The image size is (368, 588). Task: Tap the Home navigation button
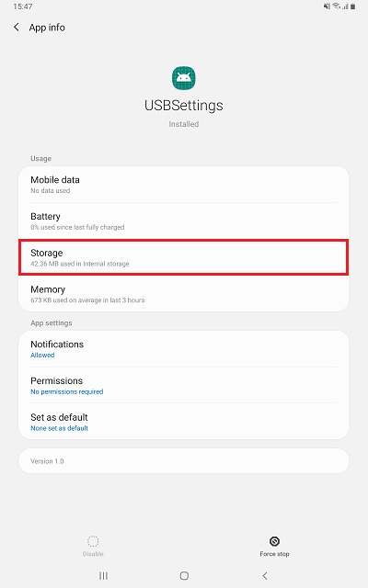(x=184, y=576)
